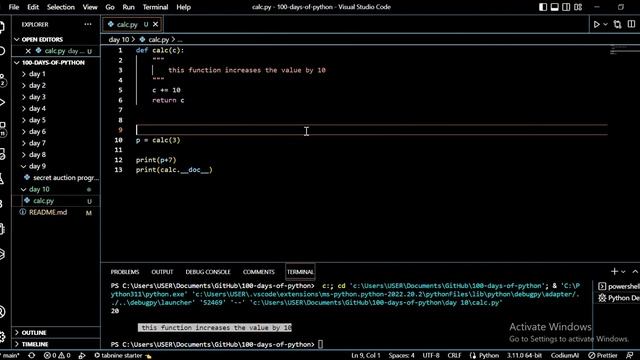Expand the day 5 folder
Image resolution: width=640 pixels, height=360 pixels.
pyautogui.click(x=37, y=120)
